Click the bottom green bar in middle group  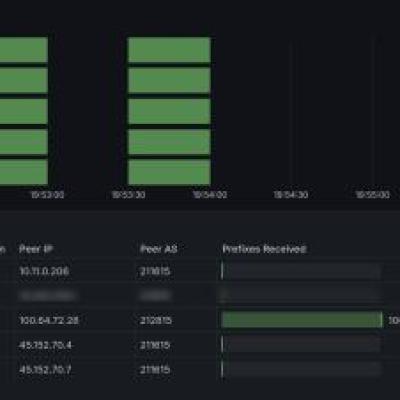pyautogui.click(x=169, y=172)
